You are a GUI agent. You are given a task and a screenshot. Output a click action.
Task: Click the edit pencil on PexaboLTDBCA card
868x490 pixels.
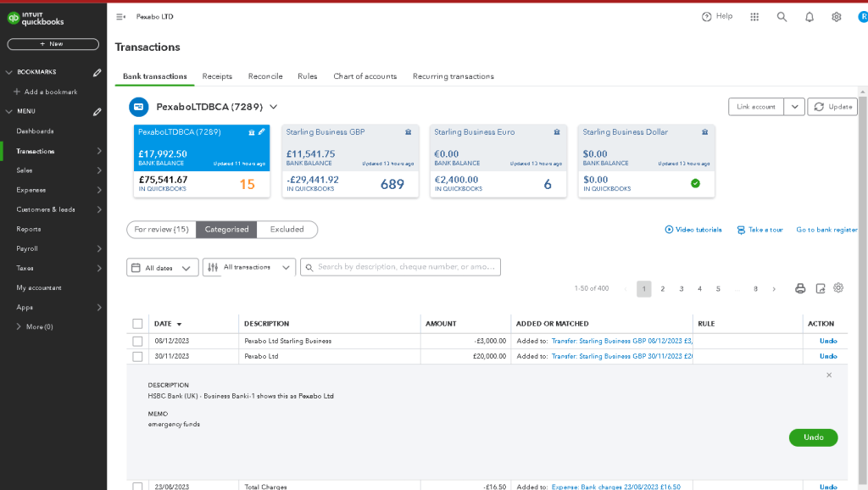pos(262,131)
